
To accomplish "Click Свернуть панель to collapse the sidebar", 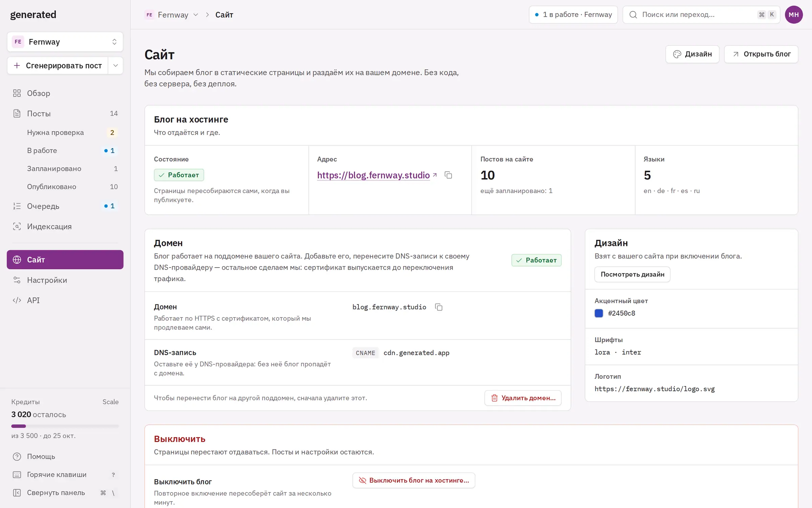I will point(65,493).
